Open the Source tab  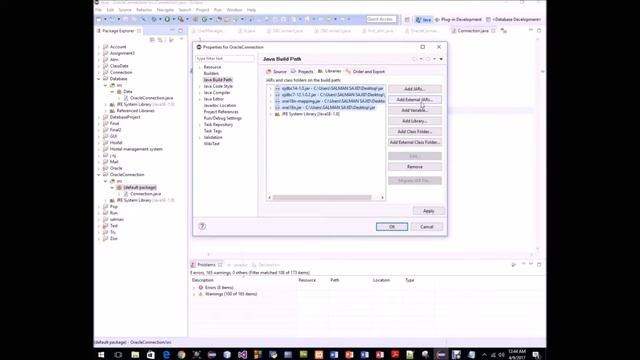276,71
